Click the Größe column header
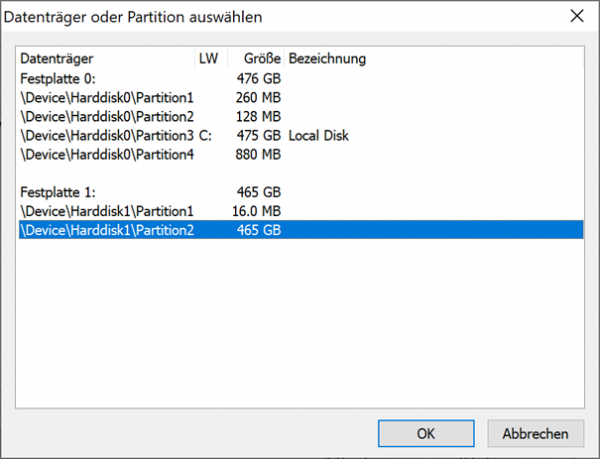600x459 pixels. point(256,59)
